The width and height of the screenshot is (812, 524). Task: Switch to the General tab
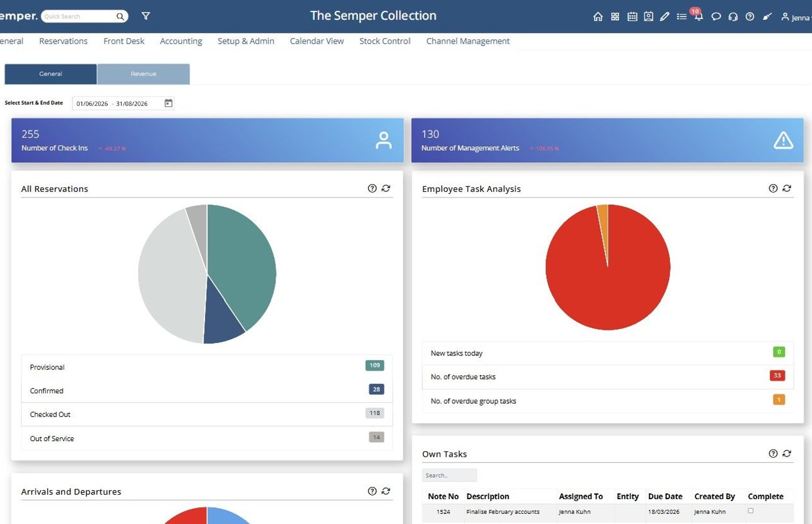click(51, 74)
